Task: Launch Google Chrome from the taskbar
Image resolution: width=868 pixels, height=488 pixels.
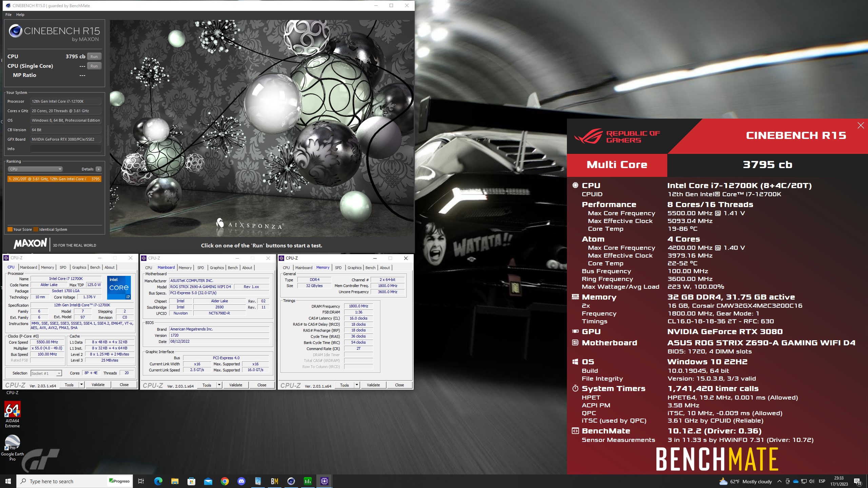Action: click(x=224, y=481)
